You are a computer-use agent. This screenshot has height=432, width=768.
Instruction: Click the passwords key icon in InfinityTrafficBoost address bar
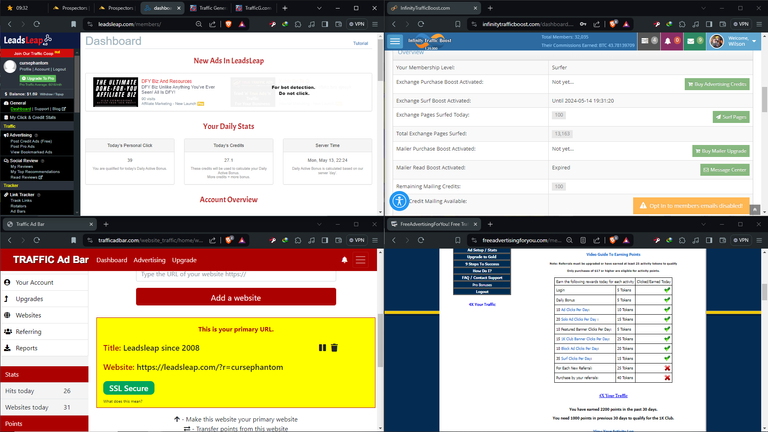pos(583,24)
